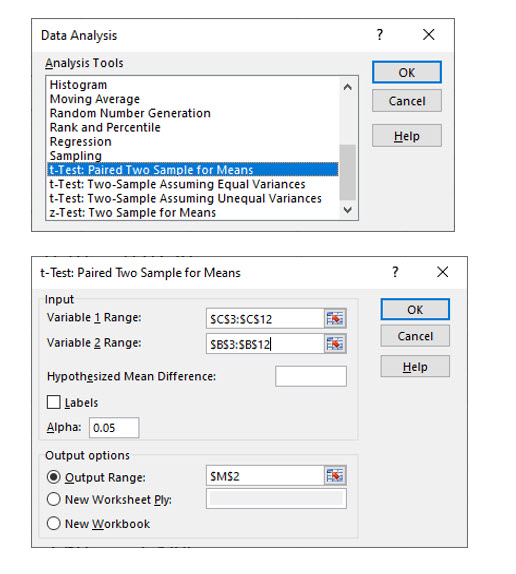The image size is (516, 574).
Task: Click range selector icon for Variable 2 Range
Action: [335, 344]
